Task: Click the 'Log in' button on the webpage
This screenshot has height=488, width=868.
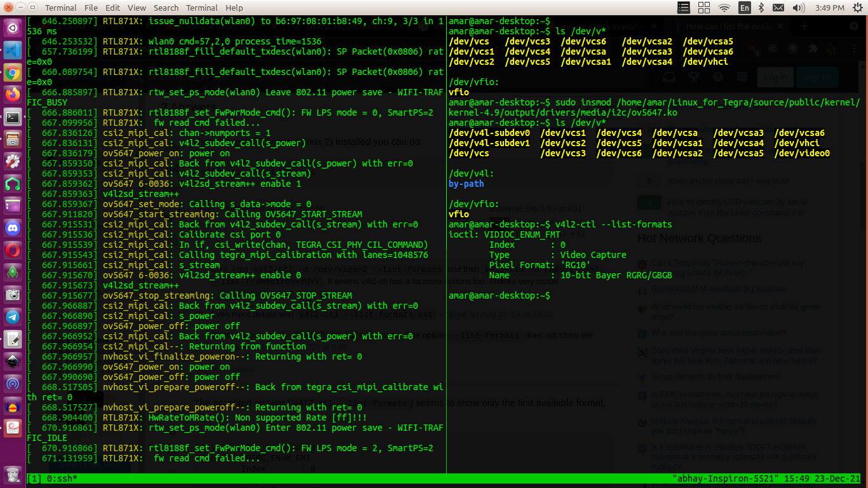Action: tap(775, 76)
